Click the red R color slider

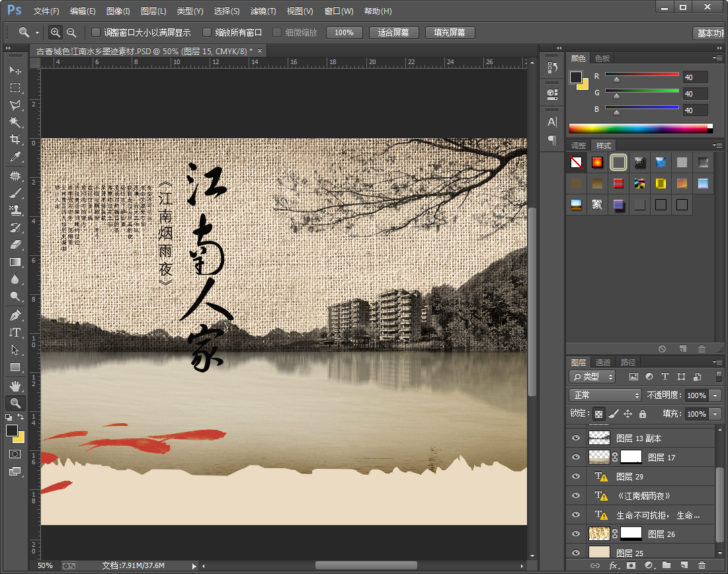pos(641,74)
